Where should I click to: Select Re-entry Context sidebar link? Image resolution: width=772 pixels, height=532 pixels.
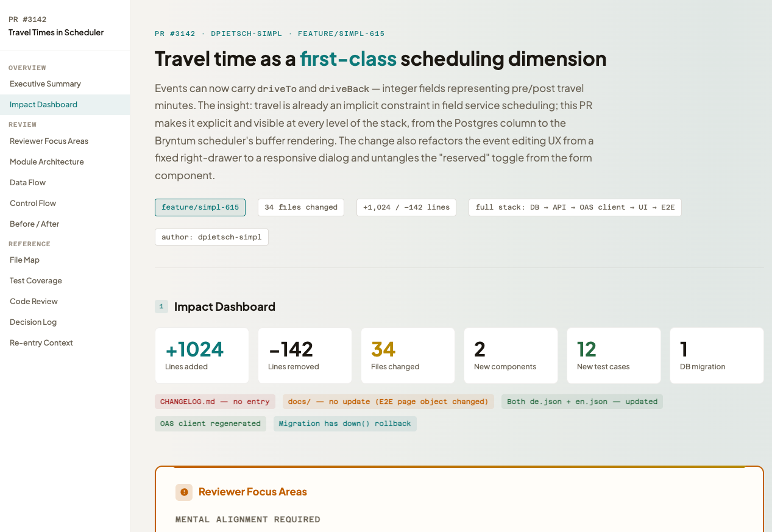tap(41, 343)
